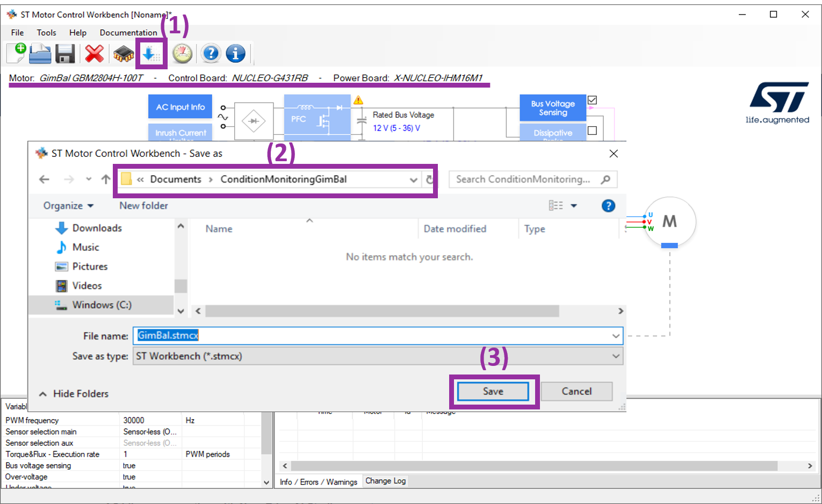Open the File menu
Screen dimensions: 822x504
pyautogui.click(x=17, y=33)
